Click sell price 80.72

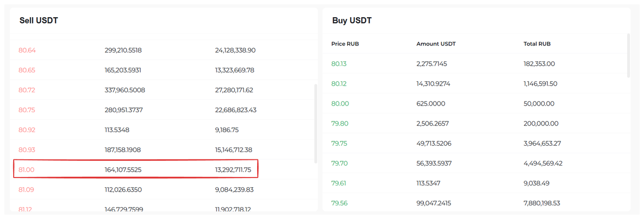27,90
